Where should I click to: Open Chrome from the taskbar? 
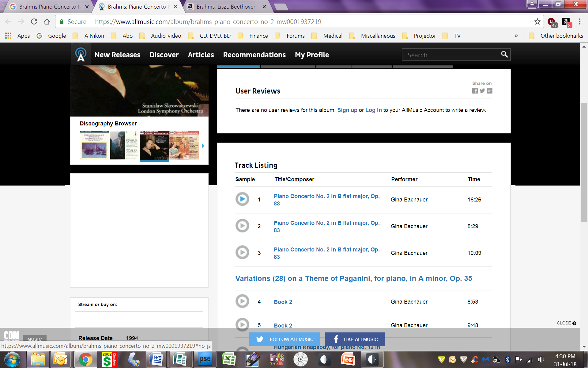(x=85, y=359)
